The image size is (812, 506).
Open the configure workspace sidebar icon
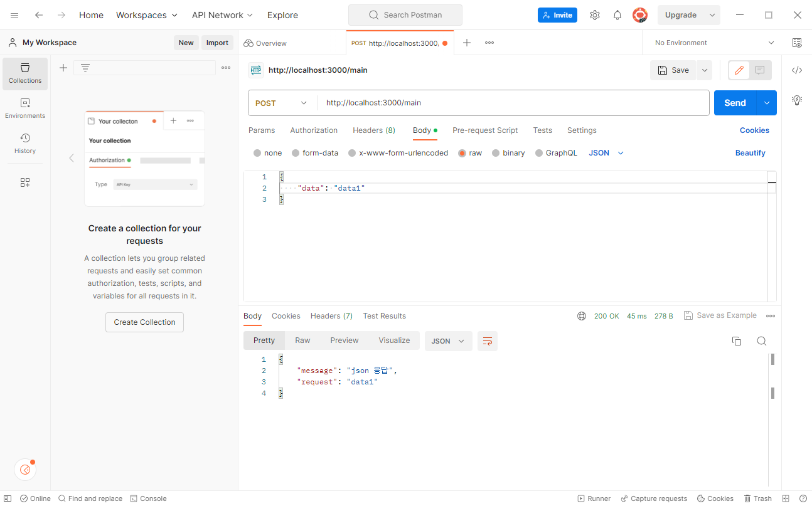pyautogui.click(x=25, y=182)
